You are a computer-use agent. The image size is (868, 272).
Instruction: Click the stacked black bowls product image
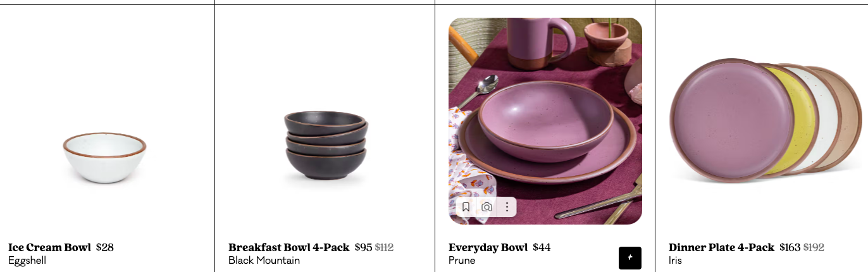(x=326, y=146)
